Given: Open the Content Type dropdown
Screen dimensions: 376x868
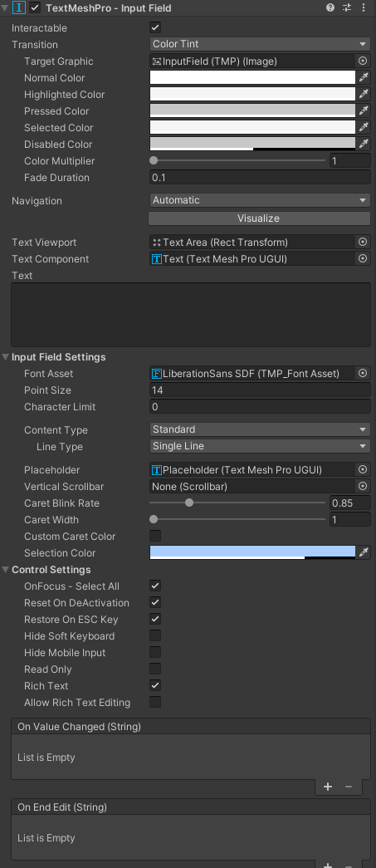Looking at the screenshot, I should 260,429.
